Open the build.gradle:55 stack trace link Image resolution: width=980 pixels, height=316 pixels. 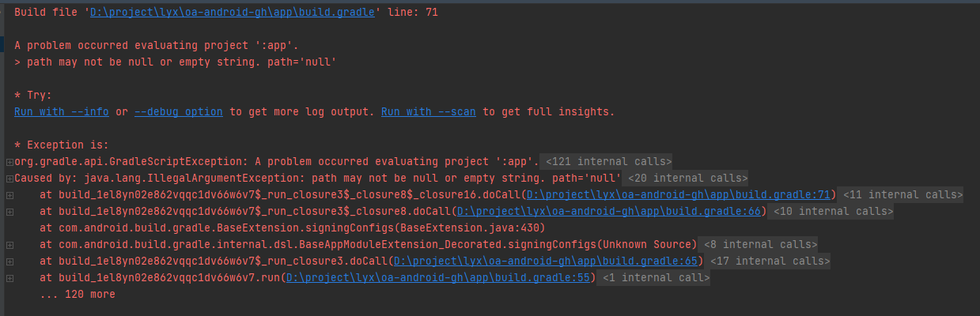tap(439, 278)
